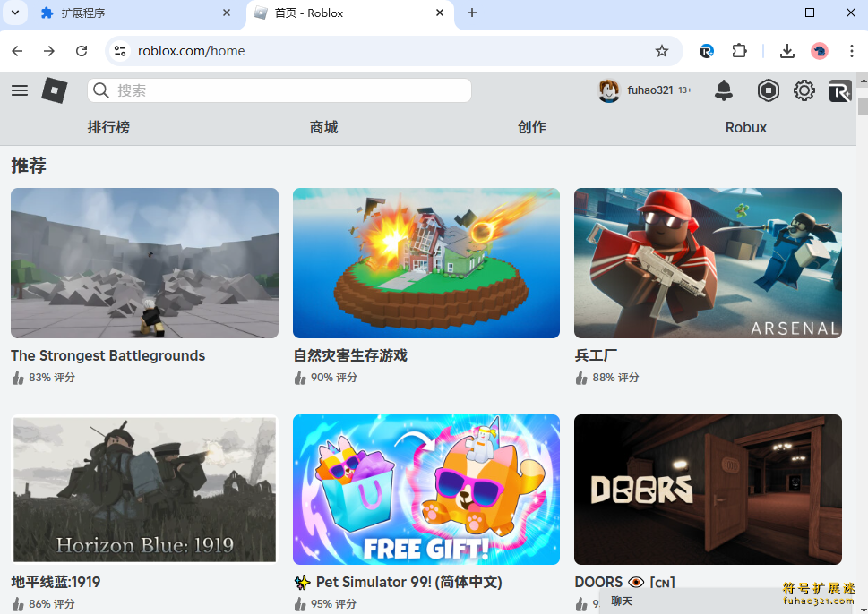Bookmark this page with the star
This screenshot has height=614, width=868.
coord(661,51)
